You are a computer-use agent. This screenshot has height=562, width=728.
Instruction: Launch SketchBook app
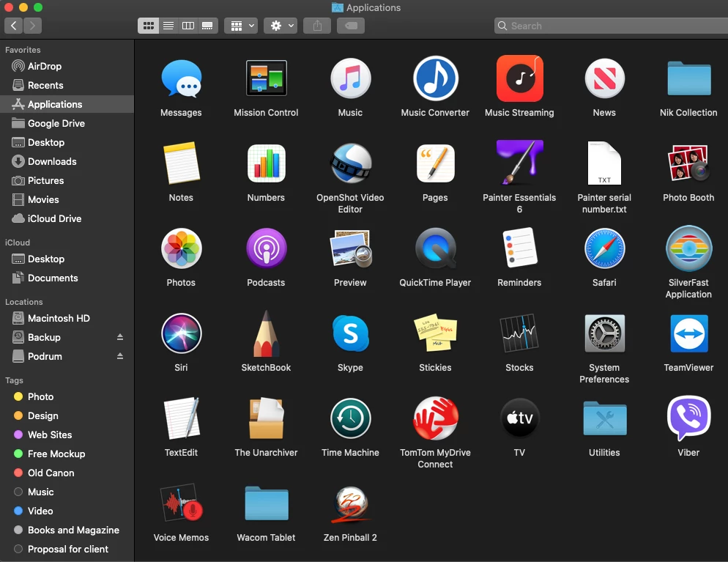coord(266,333)
